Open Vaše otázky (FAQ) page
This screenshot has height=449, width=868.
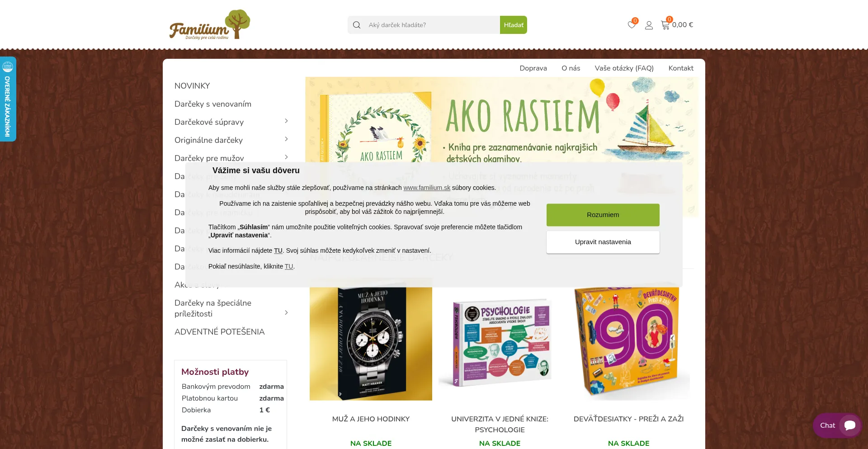624,68
